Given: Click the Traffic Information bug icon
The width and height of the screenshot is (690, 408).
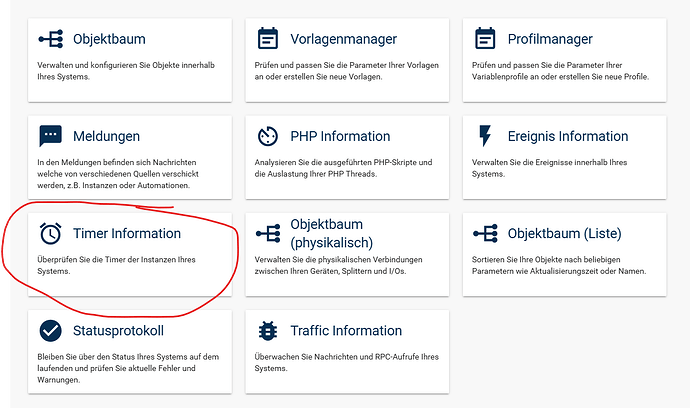Looking at the screenshot, I should click(x=268, y=330).
